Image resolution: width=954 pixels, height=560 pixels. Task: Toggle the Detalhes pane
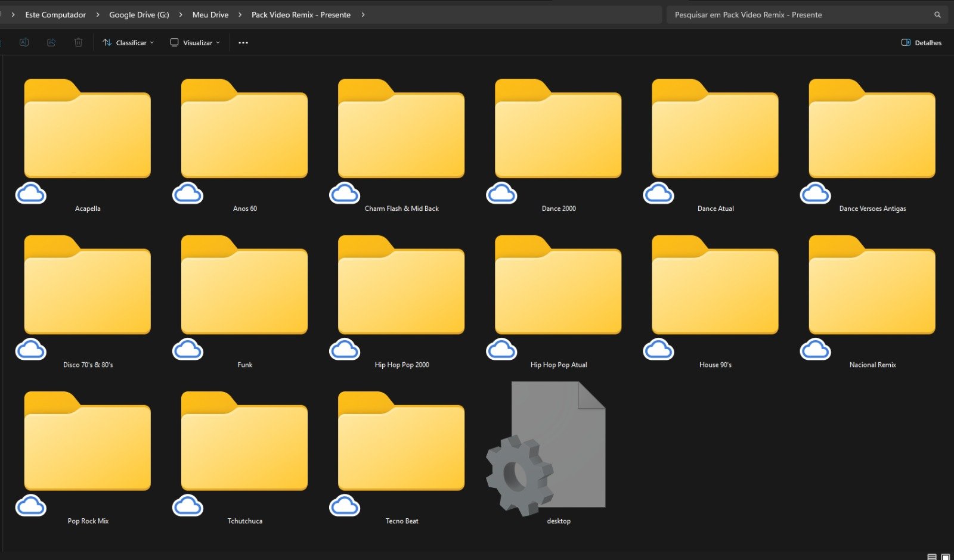[x=921, y=42]
